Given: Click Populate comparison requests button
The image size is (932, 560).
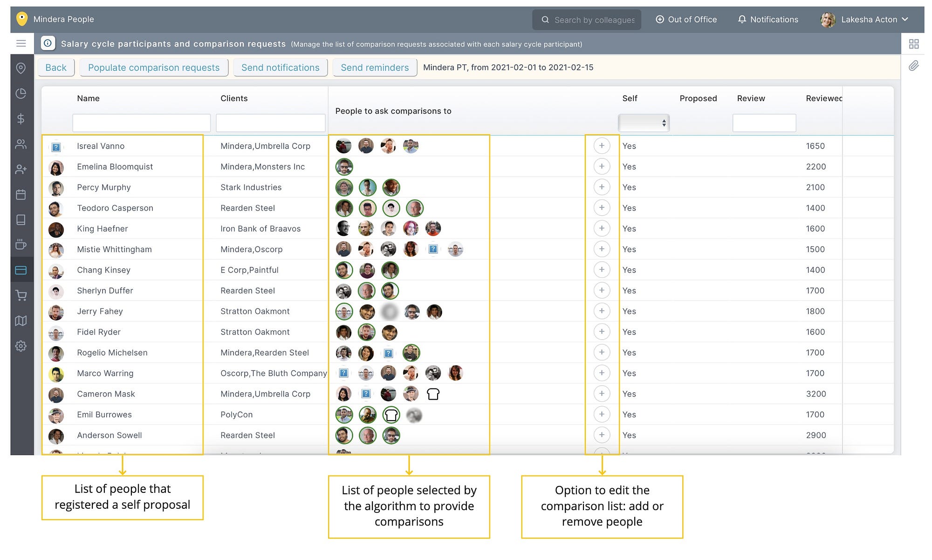Looking at the screenshot, I should 154,68.
